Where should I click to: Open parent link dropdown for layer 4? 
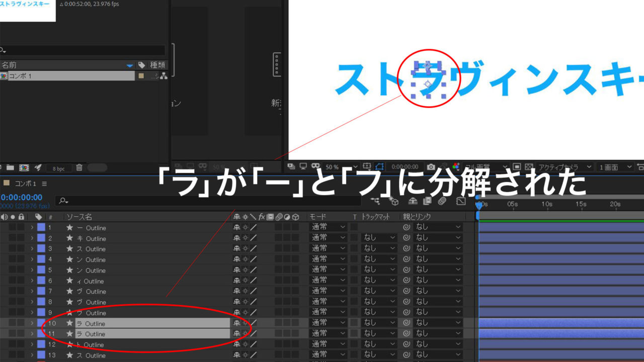[x=438, y=259]
